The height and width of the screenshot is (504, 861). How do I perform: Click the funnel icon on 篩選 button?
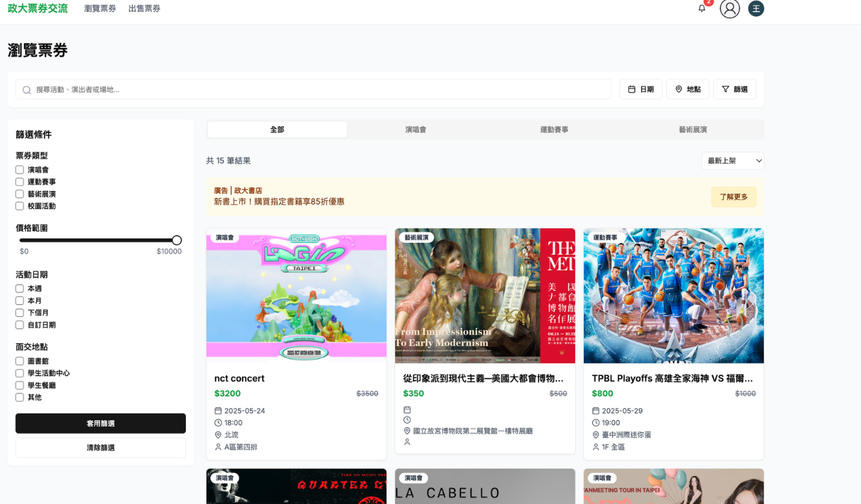(726, 89)
